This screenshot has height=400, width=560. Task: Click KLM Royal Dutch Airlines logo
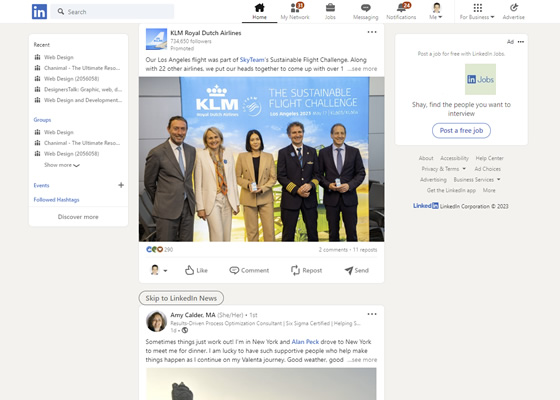[156, 39]
